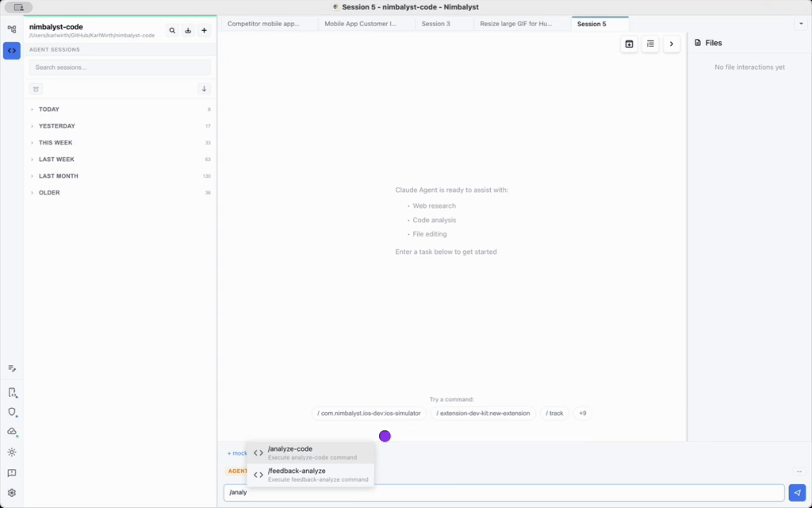
Task: Toggle the session sort direction arrow
Action: point(205,88)
